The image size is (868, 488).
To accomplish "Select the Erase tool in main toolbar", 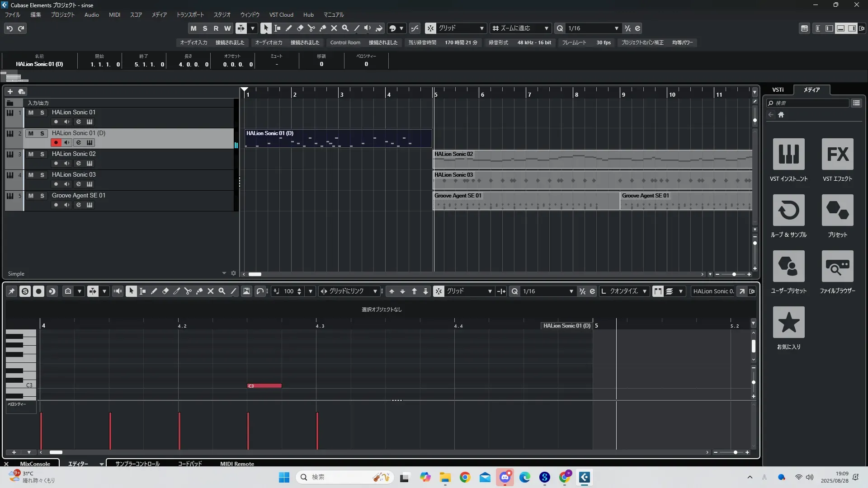I will (x=300, y=28).
